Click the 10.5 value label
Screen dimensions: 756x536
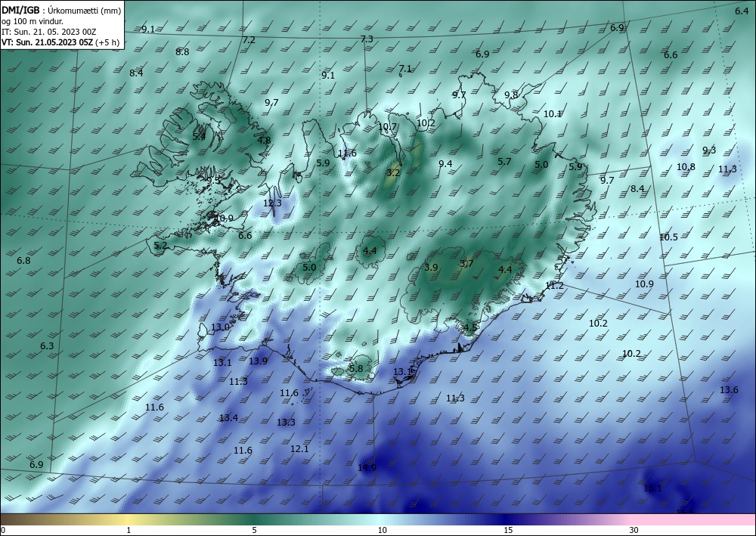(669, 237)
